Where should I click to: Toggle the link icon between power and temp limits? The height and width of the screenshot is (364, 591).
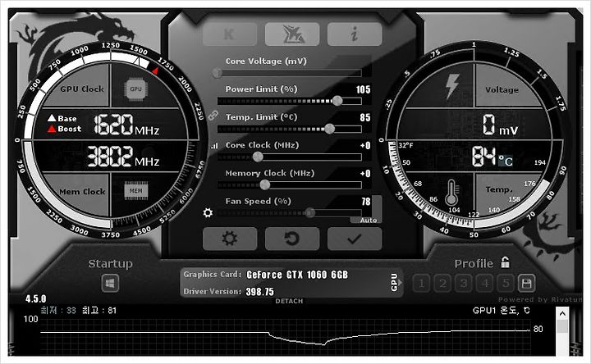pos(213,115)
